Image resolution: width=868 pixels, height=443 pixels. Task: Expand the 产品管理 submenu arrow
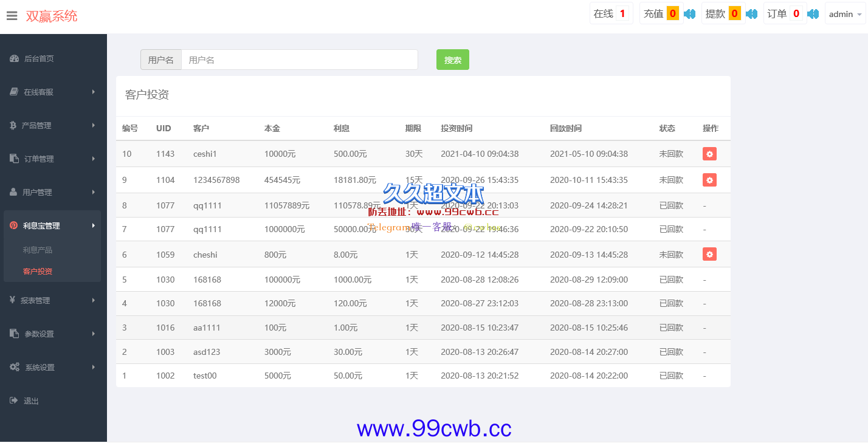point(94,125)
